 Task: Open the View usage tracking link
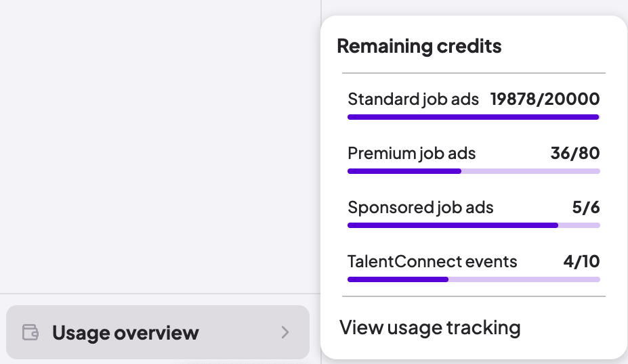[430, 328]
